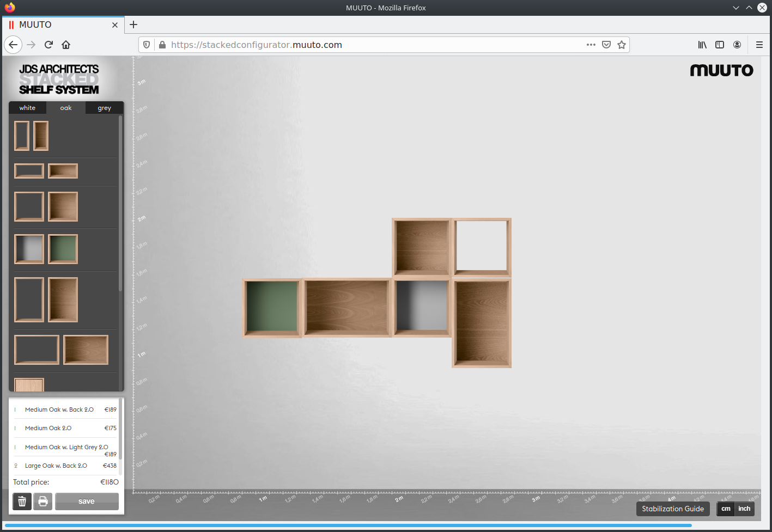
Task: Reload the page
Action: [48, 45]
